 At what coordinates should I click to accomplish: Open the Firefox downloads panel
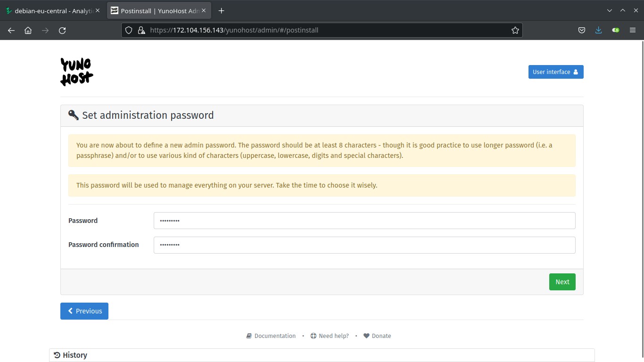[x=598, y=30]
